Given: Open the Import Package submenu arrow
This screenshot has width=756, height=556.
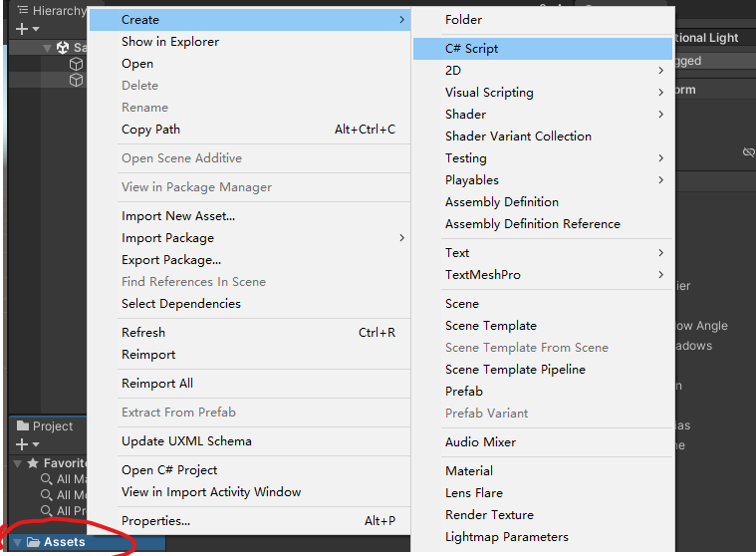Looking at the screenshot, I should [x=401, y=238].
